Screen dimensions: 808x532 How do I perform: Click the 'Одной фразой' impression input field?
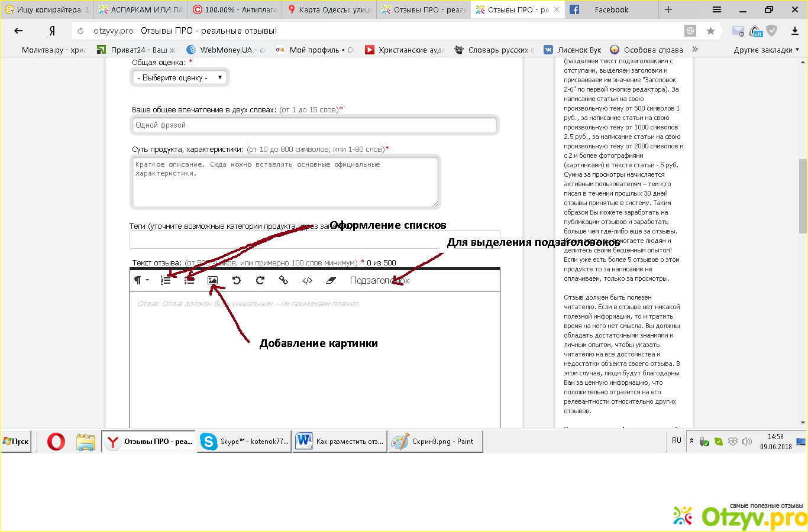pos(314,125)
